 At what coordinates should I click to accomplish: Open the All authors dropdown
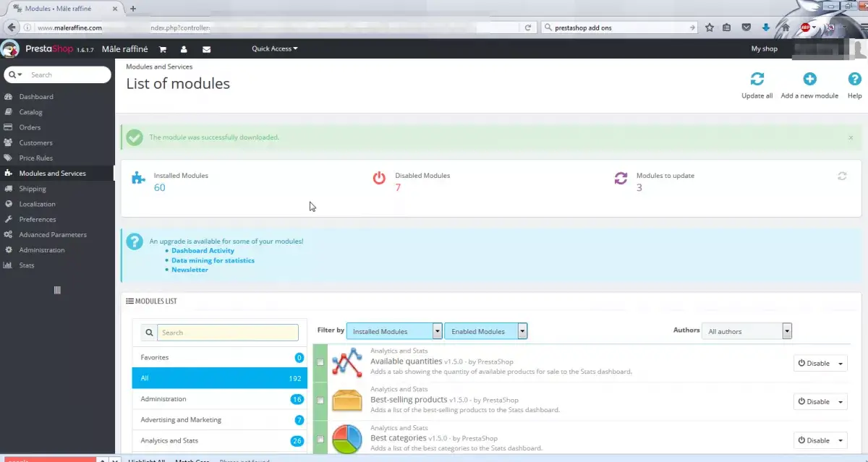[x=746, y=331]
